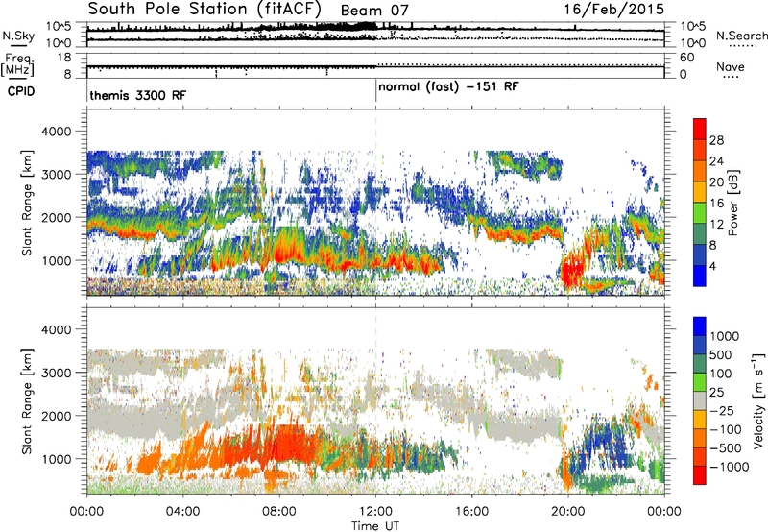Click the 'CPID' row label

pyautogui.click(x=21, y=91)
